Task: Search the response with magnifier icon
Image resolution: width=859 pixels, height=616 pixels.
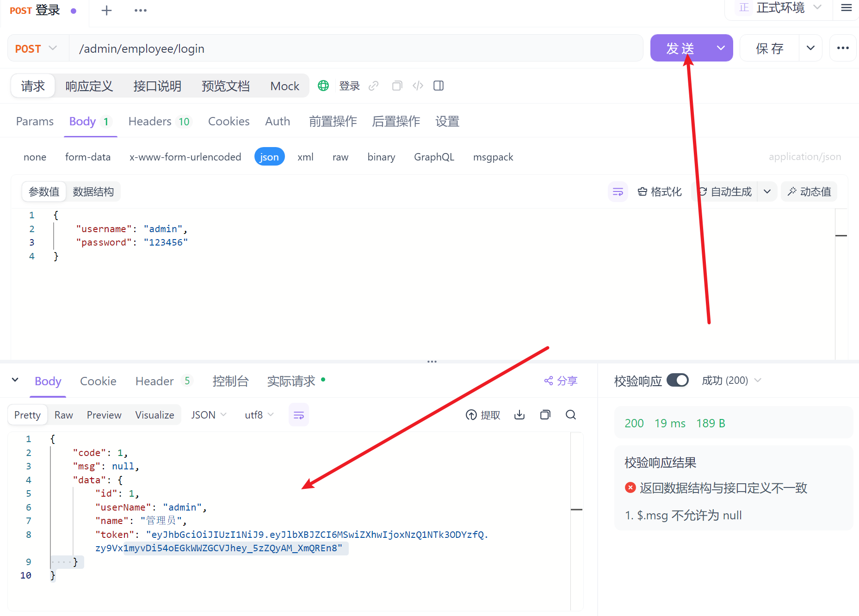Action: pyautogui.click(x=570, y=414)
